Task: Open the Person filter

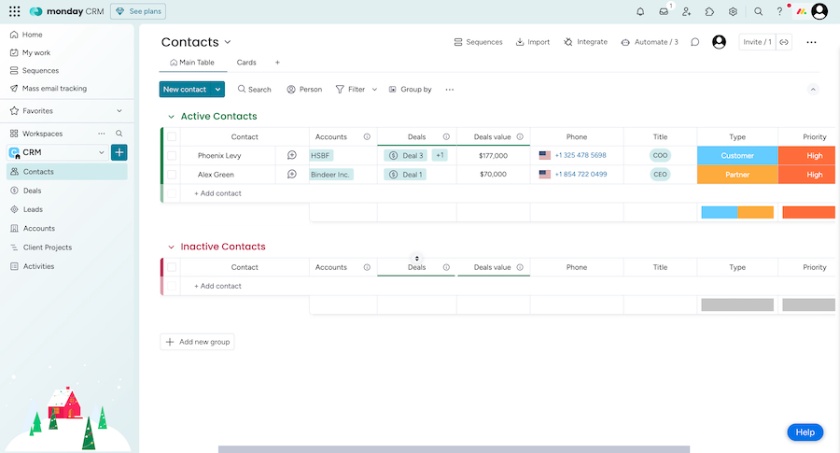Action: [x=304, y=89]
